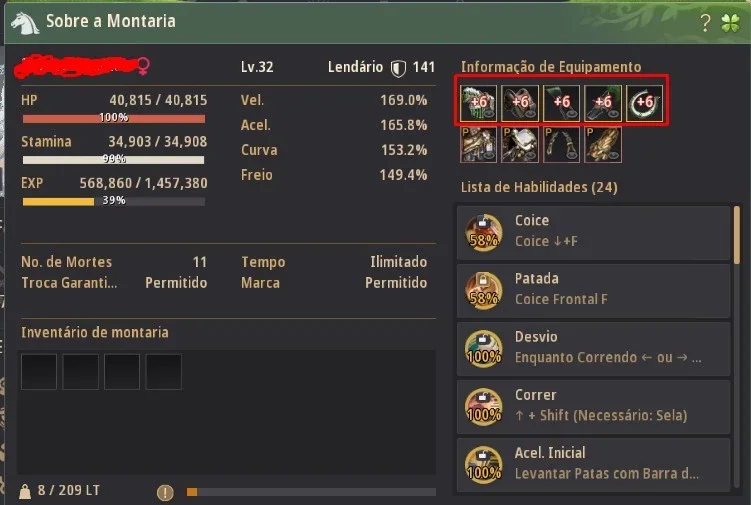Click the orange exclamation warning icon
The height and width of the screenshot is (505, 751).
pyautogui.click(x=165, y=492)
